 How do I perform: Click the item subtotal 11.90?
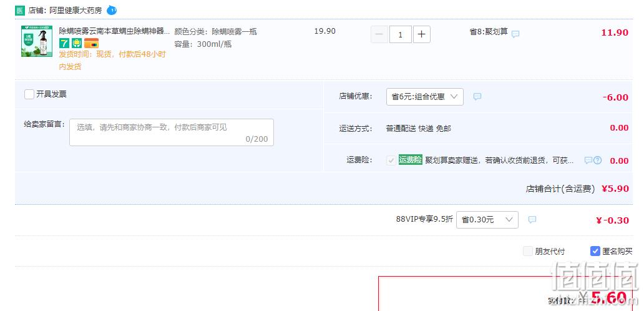point(615,32)
